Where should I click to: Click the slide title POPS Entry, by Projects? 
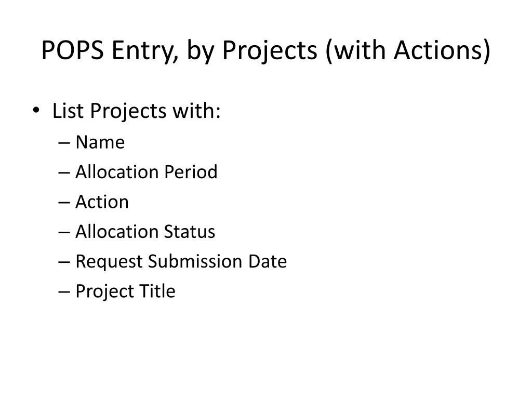coord(265,50)
